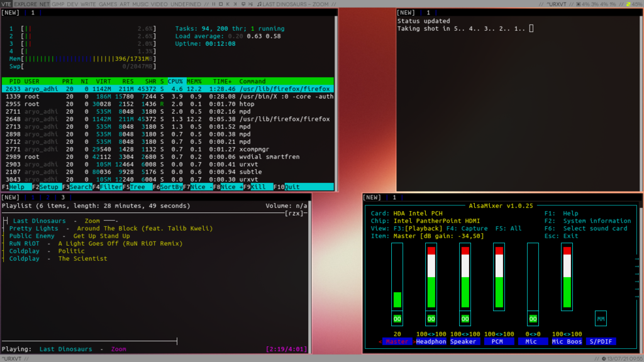Screen dimensions: 644x362
Task: Toggle mute box under Mic volume bar
Action: pos(533,319)
